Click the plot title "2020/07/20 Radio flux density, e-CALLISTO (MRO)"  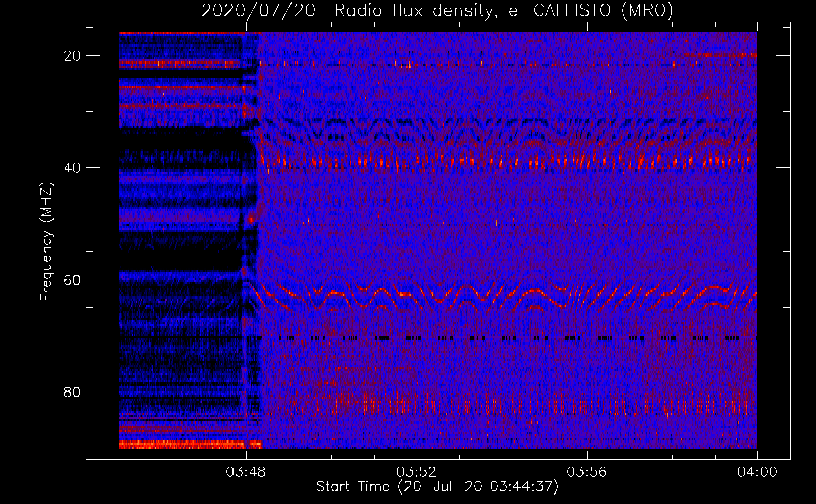pos(437,10)
